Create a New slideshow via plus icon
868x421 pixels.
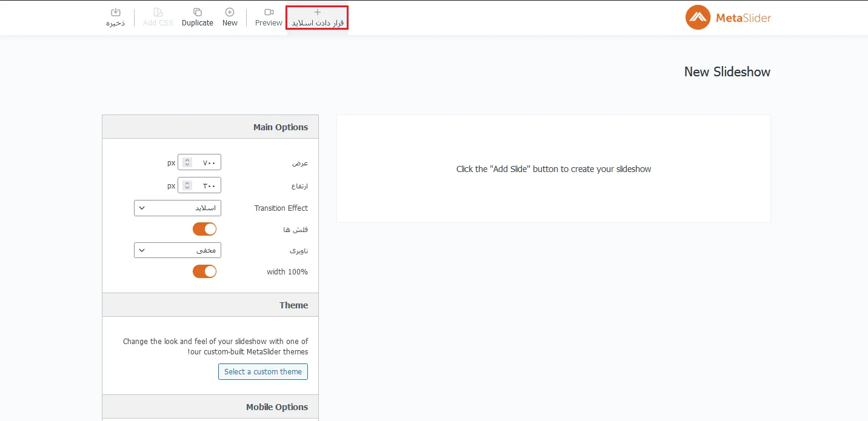click(x=230, y=18)
